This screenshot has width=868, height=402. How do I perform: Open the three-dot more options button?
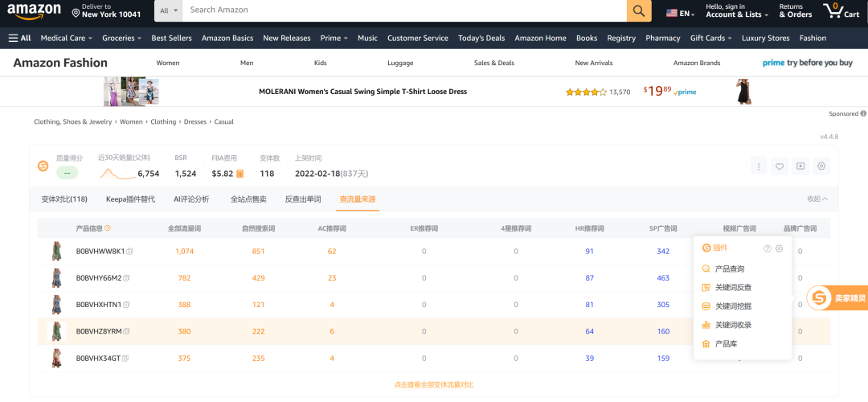coord(759,166)
